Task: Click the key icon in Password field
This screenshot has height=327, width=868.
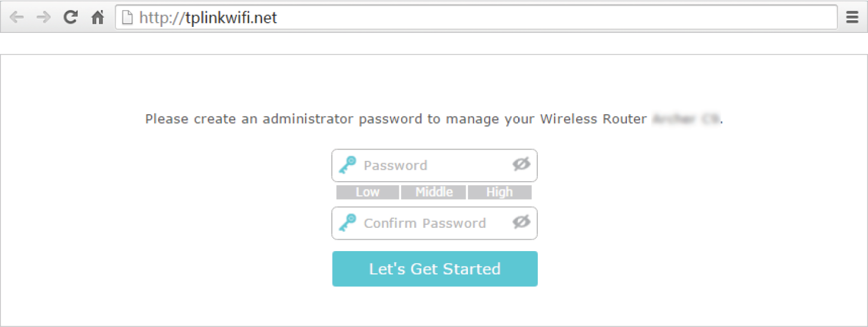Action: (x=347, y=165)
